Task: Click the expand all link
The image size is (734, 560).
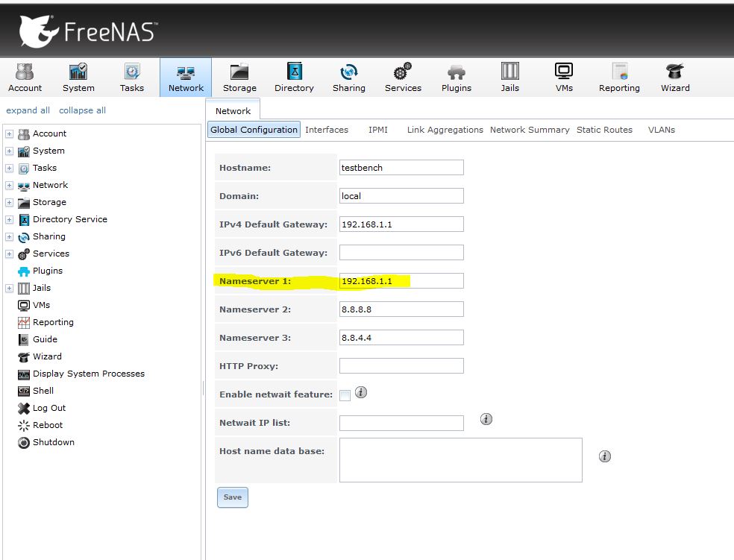Action: click(x=28, y=110)
